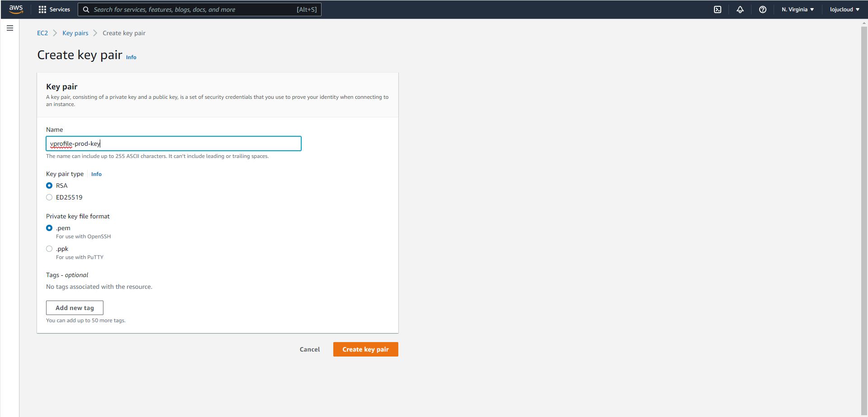868x417 pixels.
Task: Choose the .pem private key format
Action: pos(49,228)
